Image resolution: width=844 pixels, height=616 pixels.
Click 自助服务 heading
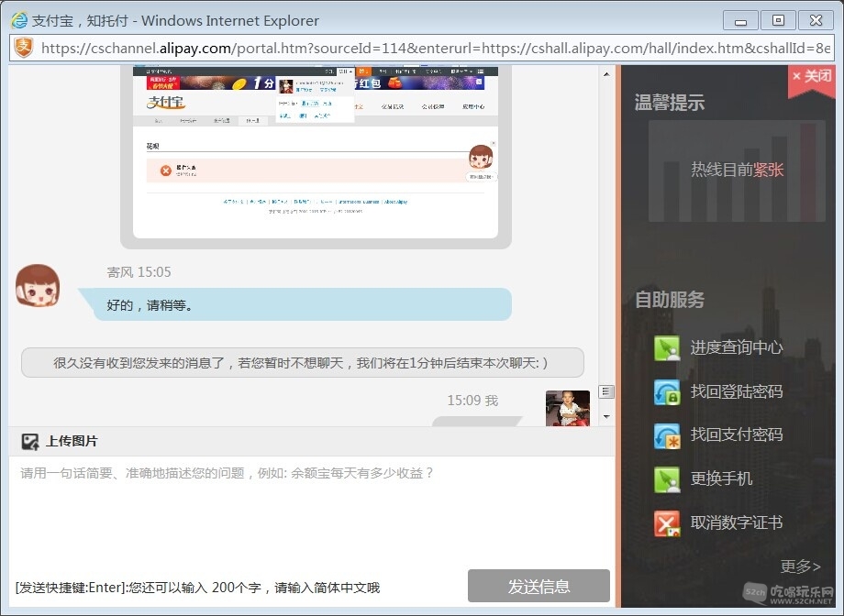pos(669,300)
